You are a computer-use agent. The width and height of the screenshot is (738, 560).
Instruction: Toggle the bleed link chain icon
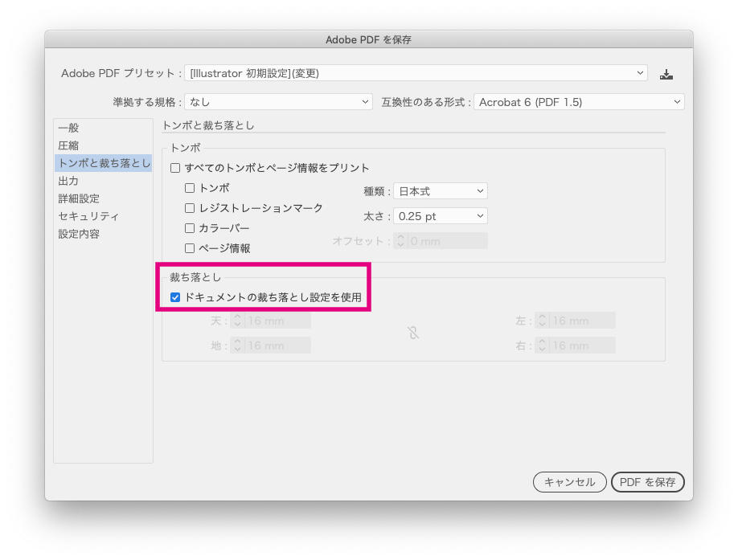coord(413,333)
